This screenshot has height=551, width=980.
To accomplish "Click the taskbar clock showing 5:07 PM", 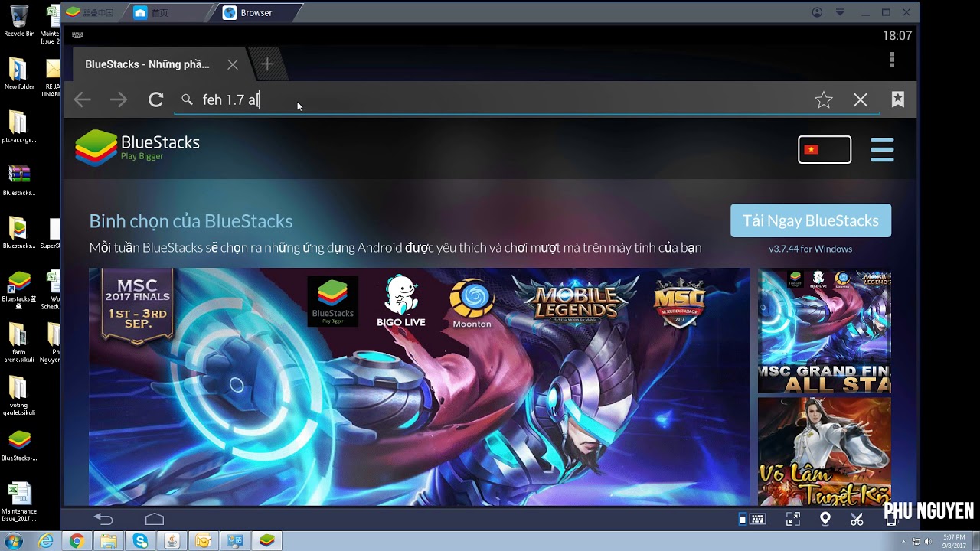I will point(954,541).
